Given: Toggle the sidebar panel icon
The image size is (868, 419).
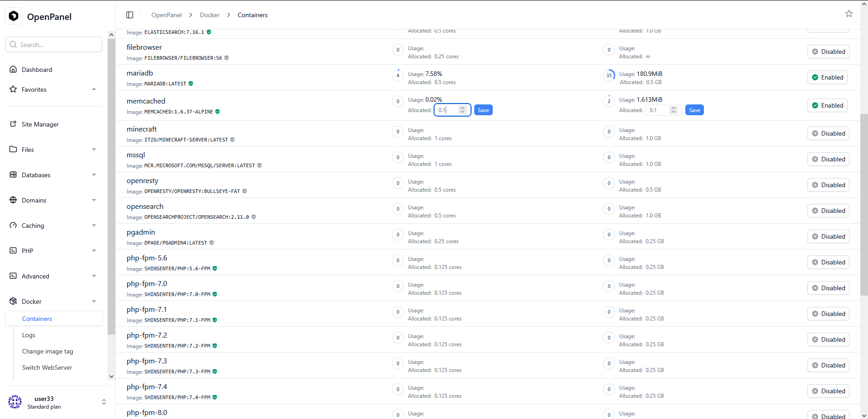Looking at the screenshot, I should coord(130,15).
